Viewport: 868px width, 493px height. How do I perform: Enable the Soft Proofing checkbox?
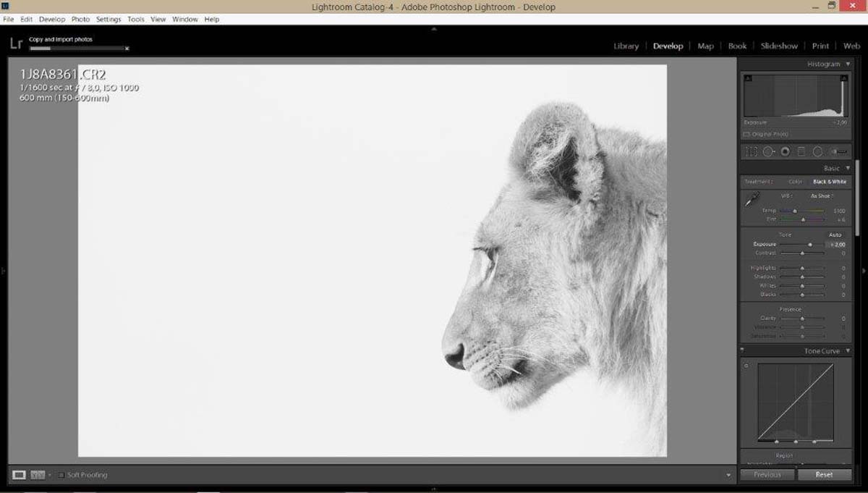(61, 475)
